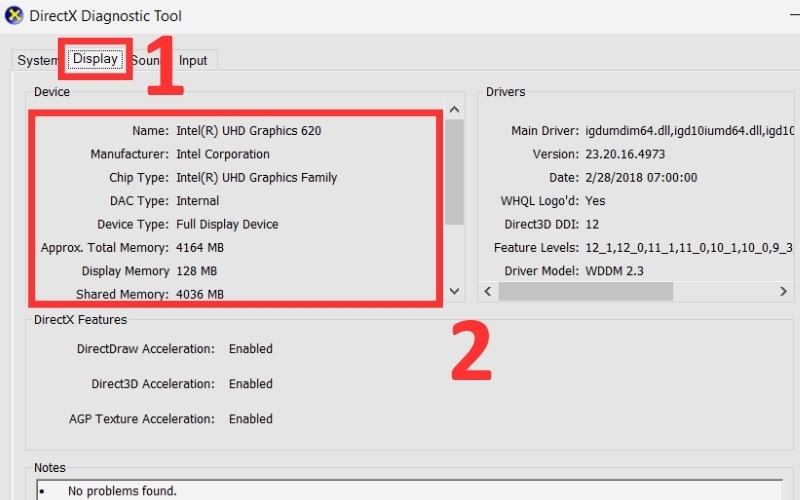Click the 'Feature Levels:' label
Image resolution: width=800 pixels, height=500 pixels.
click(x=536, y=247)
